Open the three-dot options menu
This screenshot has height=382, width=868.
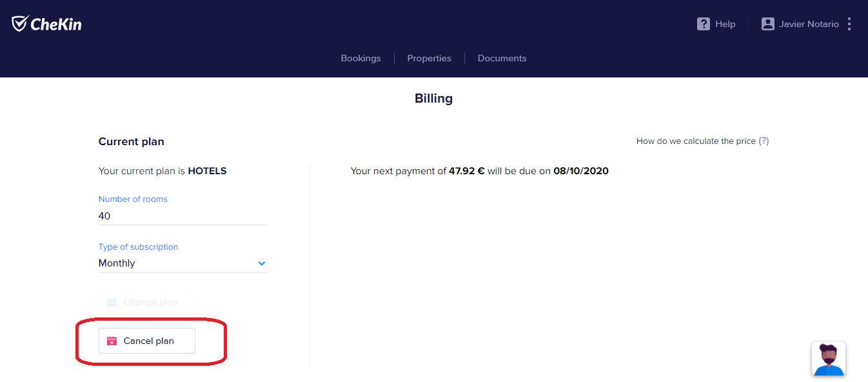click(x=849, y=24)
